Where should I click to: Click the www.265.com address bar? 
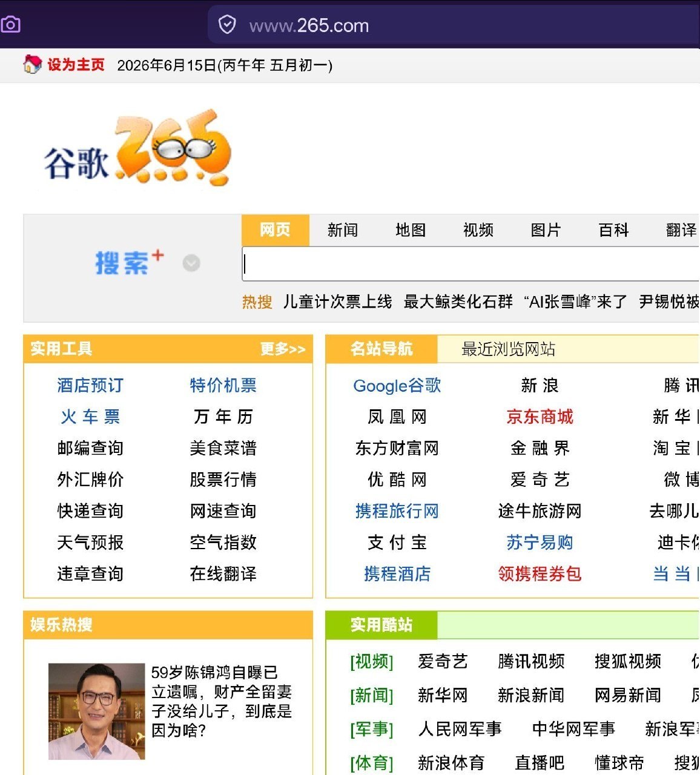[x=454, y=25]
